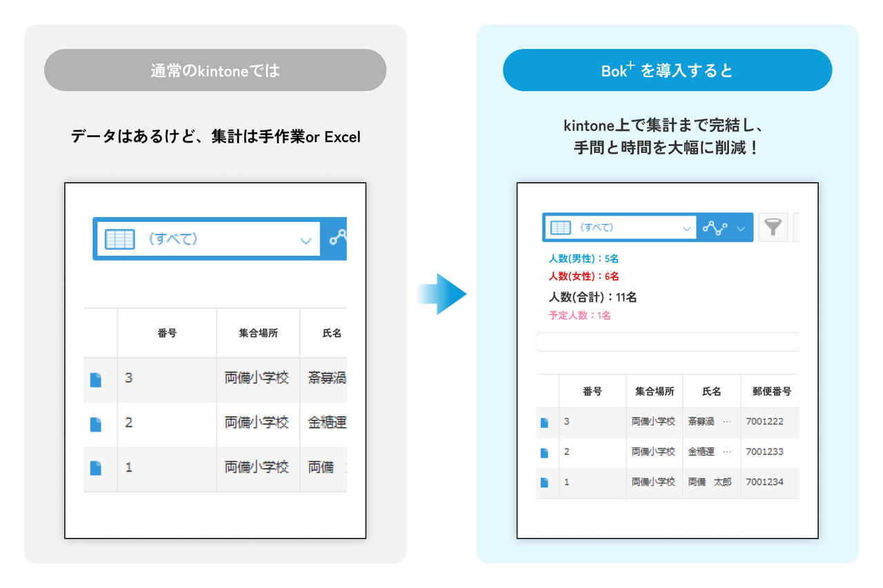Select the 7001234 postal code cell
Image resolution: width=883 pixels, height=588 pixels.
[x=764, y=482]
